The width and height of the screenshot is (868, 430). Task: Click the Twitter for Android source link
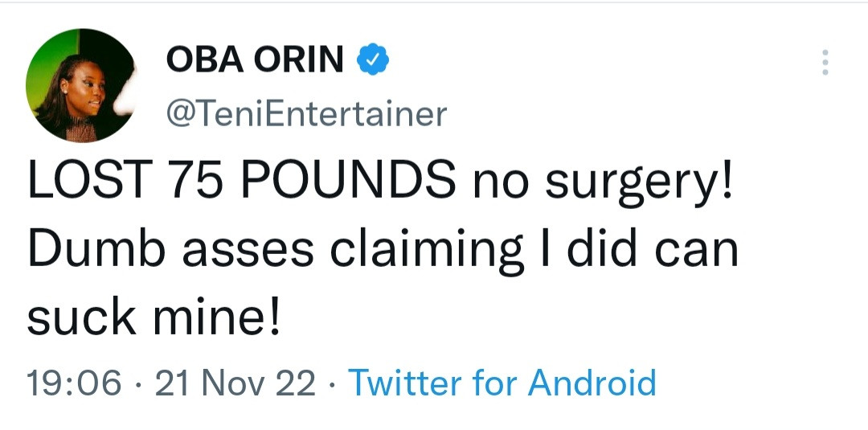click(502, 383)
